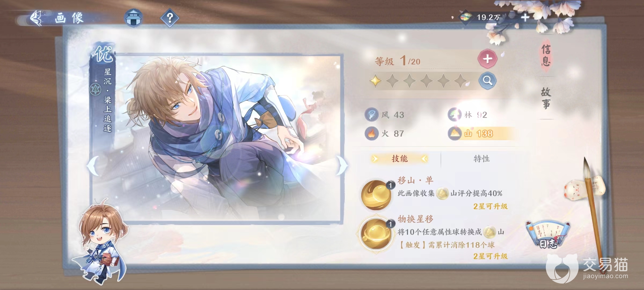Image resolution: width=644 pixels, height=290 pixels.
Task: Switch to the 技能 tab
Action: 399,159
